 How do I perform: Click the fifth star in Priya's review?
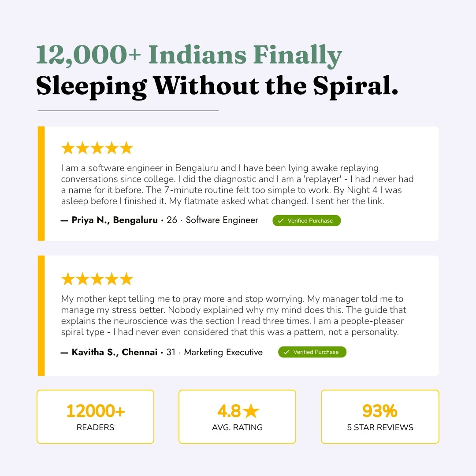[x=126, y=148]
